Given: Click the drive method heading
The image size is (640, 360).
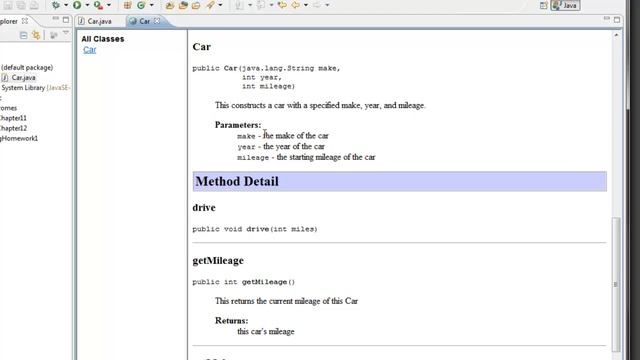Looking at the screenshot, I should (x=204, y=208).
